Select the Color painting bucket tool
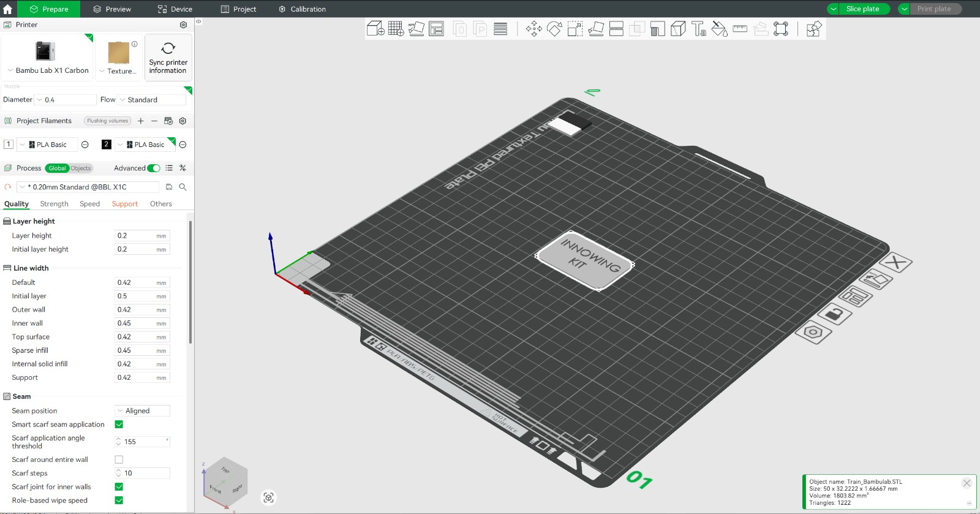The height and width of the screenshot is (514, 980). pyautogui.click(x=719, y=29)
